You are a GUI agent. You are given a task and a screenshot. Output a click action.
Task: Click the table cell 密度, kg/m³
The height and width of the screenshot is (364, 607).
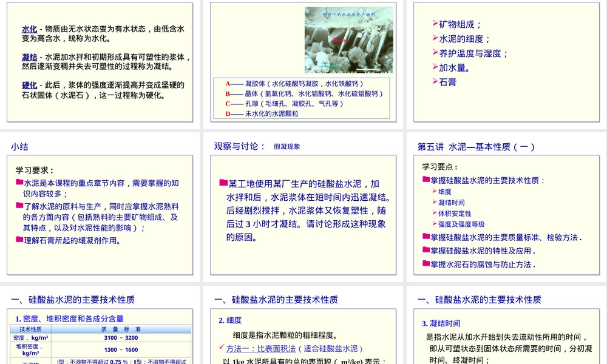[30, 338]
